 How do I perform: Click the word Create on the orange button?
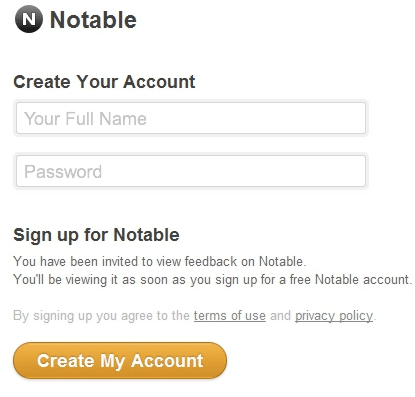(66, 361)
